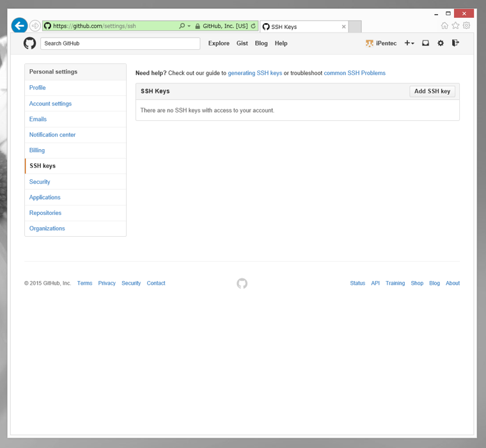This screenshot has width=486, height=448.
Task: Open browser Tools gear icon
Action: (x=466, y=26)
